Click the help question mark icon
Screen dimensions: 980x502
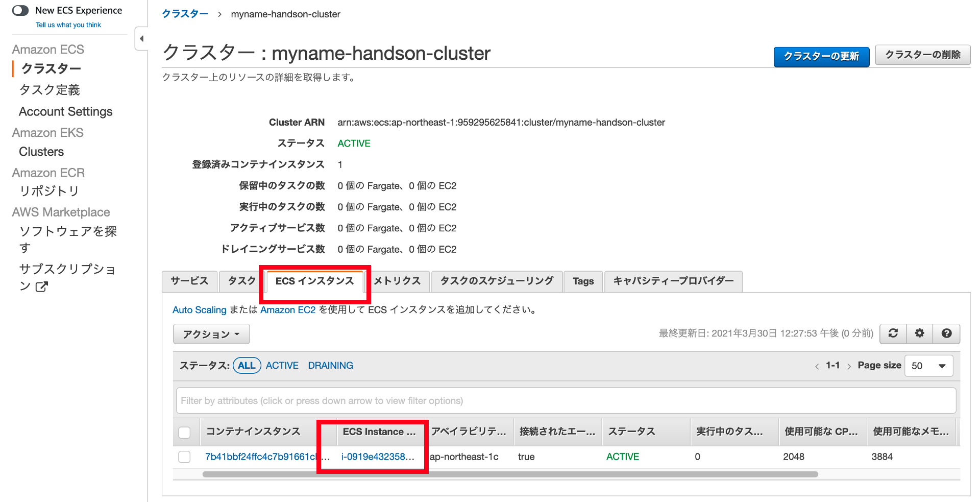(946, 333)
